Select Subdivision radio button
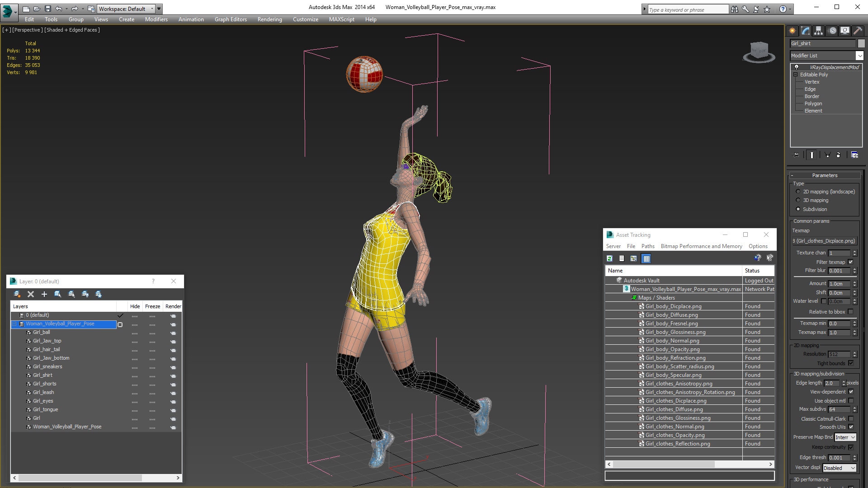 coord(798,209)
